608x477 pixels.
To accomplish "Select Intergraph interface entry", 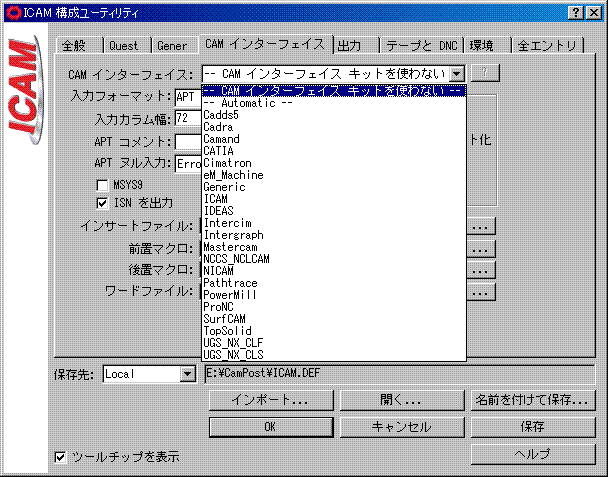I will point(334,235).
